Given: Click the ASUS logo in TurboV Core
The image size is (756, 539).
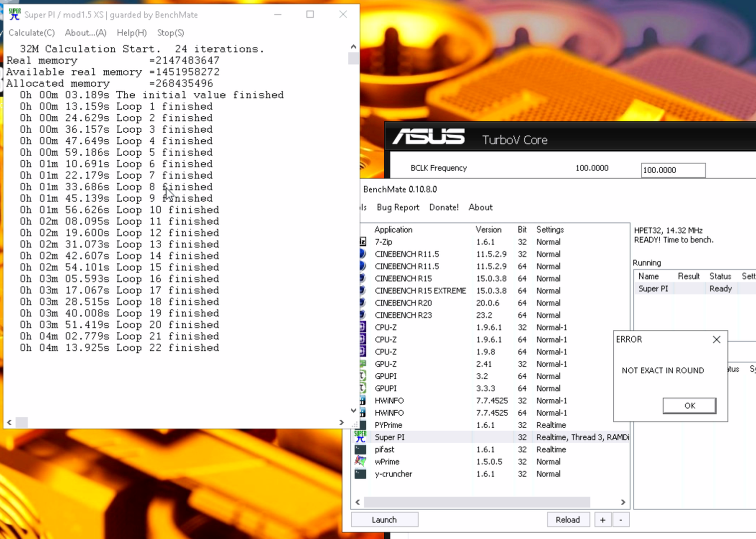Looking at the screenshot, I should [x=428, y=137].
